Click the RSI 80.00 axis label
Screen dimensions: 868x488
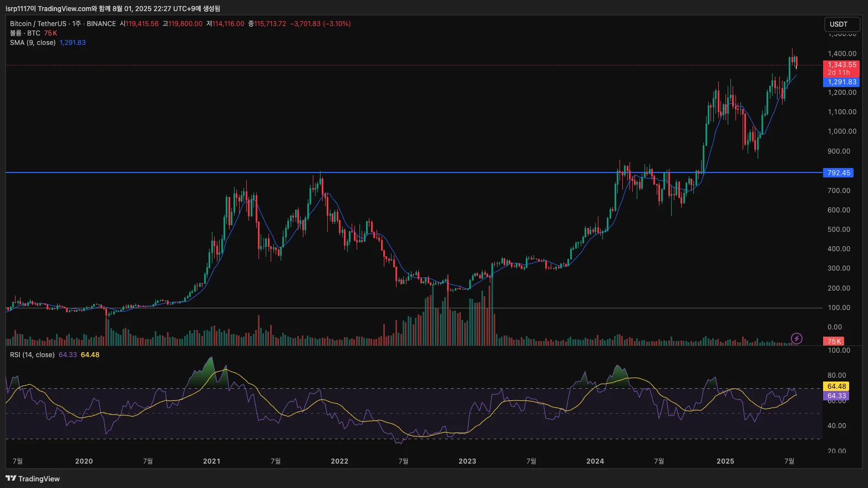coord(837,375)
